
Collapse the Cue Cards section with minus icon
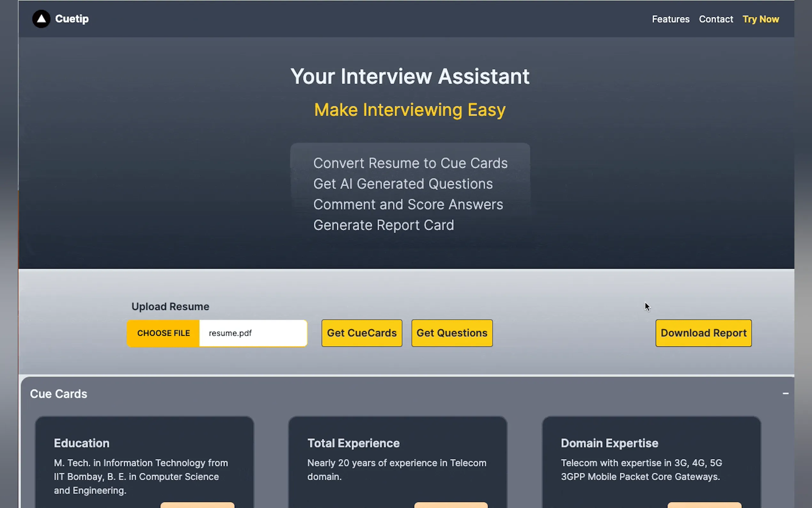[x=785, y=393]
